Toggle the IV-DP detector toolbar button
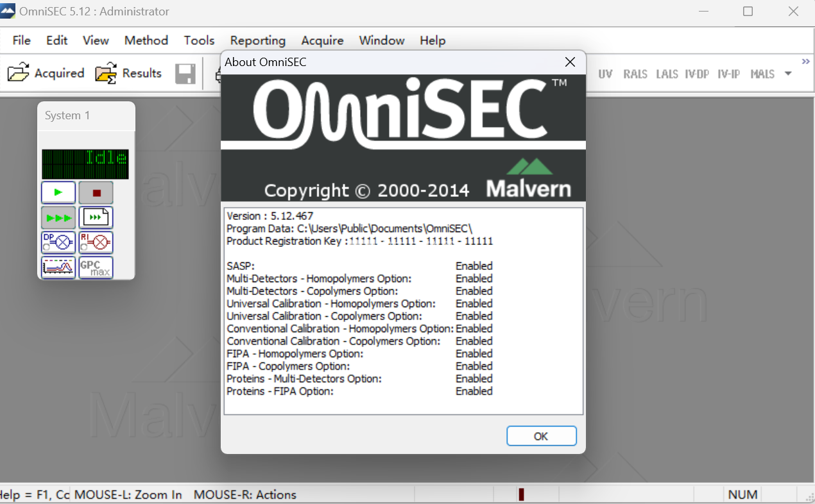 coord(697,74)
